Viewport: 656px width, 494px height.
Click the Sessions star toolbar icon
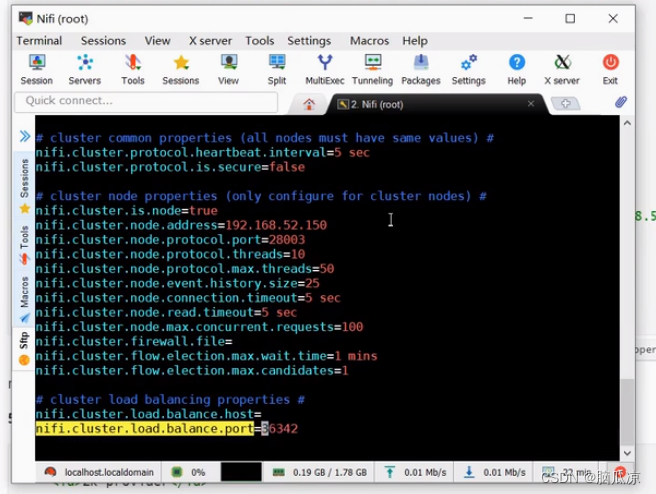tap(181, 70)
